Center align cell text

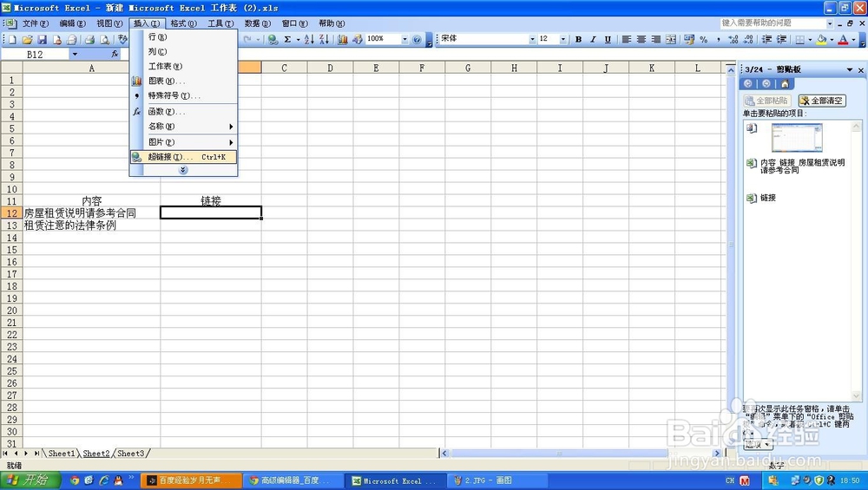pos(641,39)
